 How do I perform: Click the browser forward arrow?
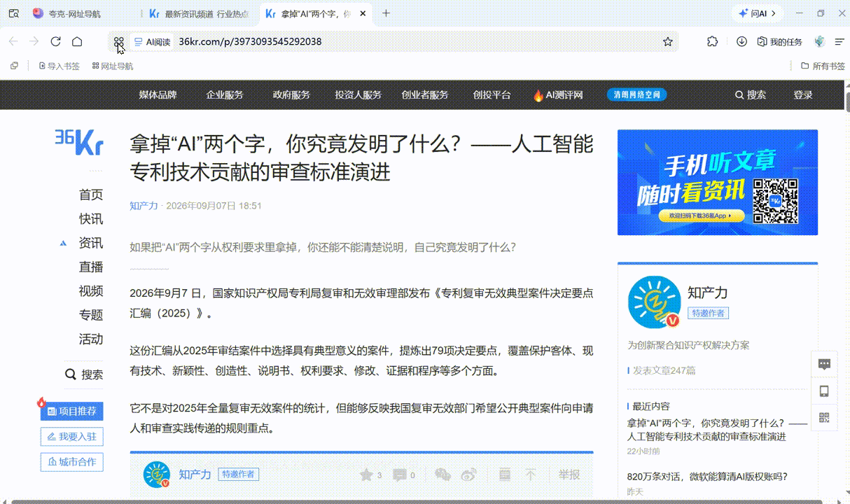tap(34, 42)
